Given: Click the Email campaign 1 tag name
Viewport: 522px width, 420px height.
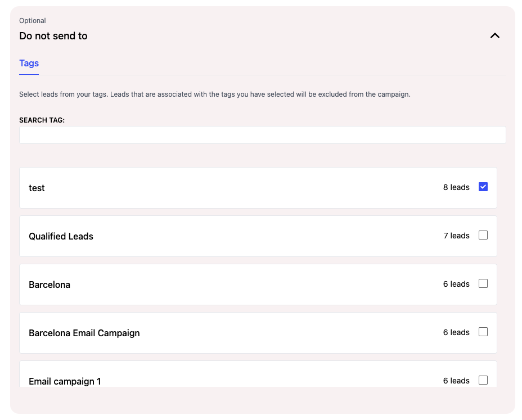Looking at the screenshot, I should [65, 381].
